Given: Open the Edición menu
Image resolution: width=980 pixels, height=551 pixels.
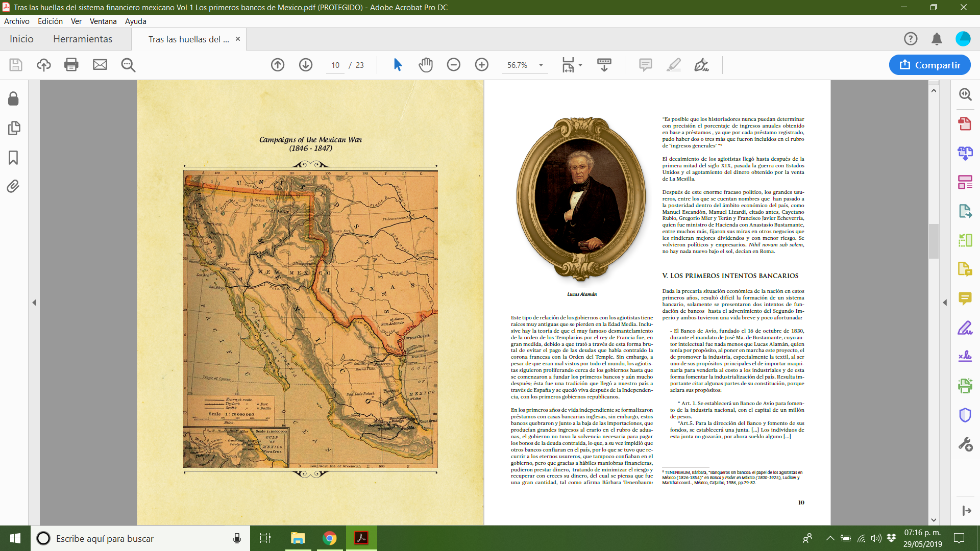Looking at the screenshot, I should [x=50, y=21].
